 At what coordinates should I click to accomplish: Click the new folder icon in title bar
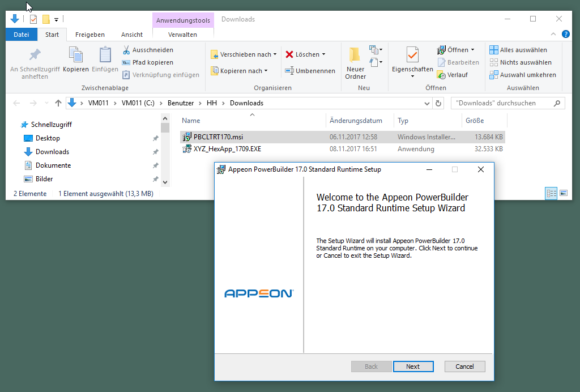[x=46, y=19]
